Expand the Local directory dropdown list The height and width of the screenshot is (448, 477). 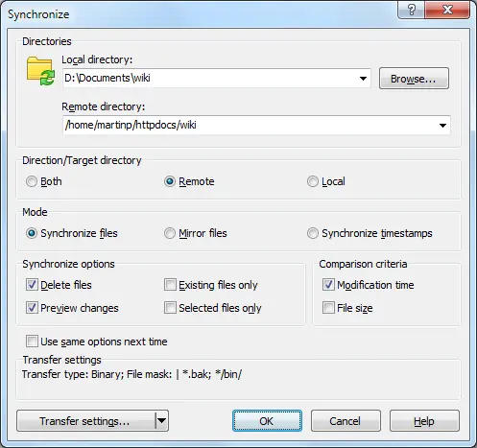[363, 79]
